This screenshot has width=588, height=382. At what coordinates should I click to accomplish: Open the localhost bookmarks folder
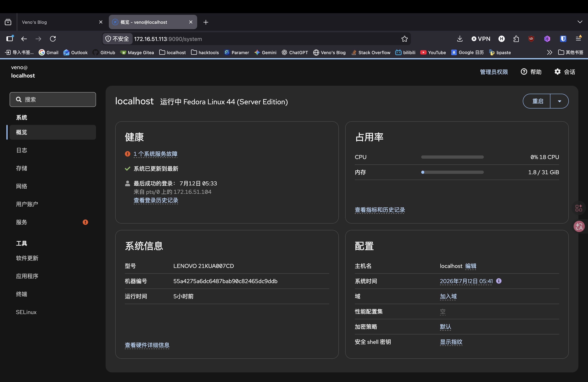(172, 52)
